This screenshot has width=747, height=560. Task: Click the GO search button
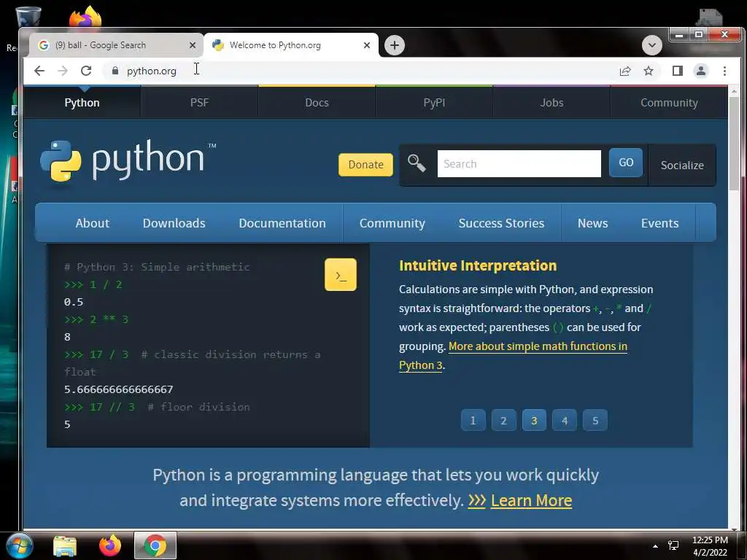point(626,163)
